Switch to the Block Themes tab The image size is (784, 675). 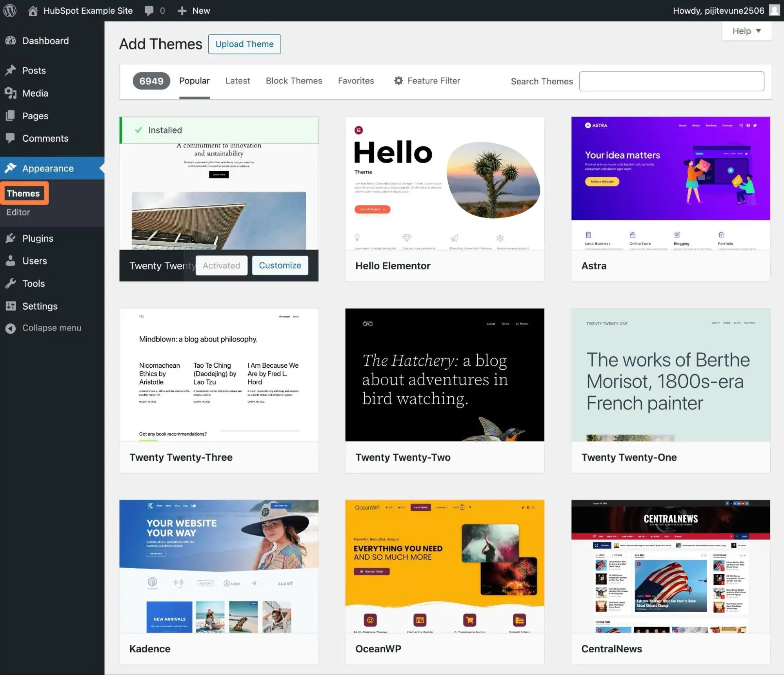294,81
